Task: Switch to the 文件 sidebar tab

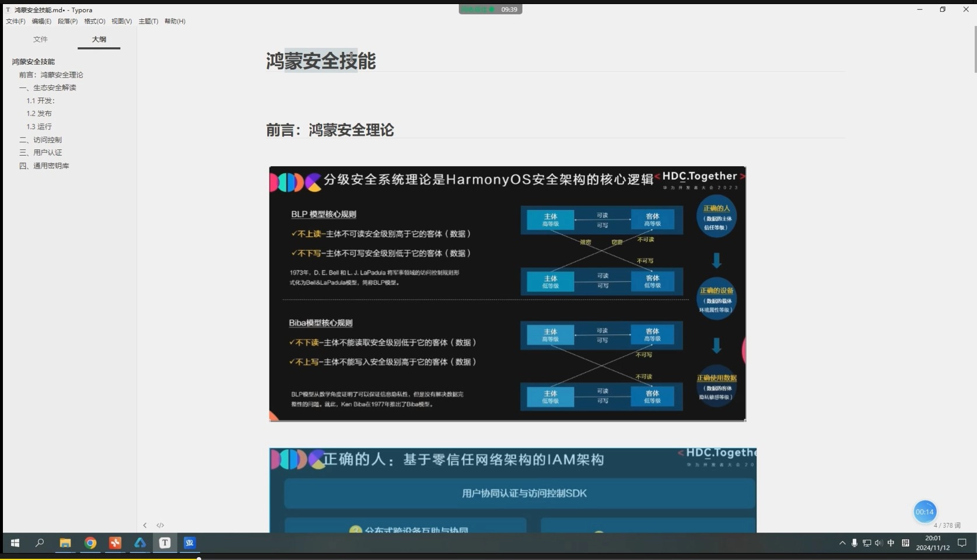Action: pyautogui.click(x=40, y=39)
